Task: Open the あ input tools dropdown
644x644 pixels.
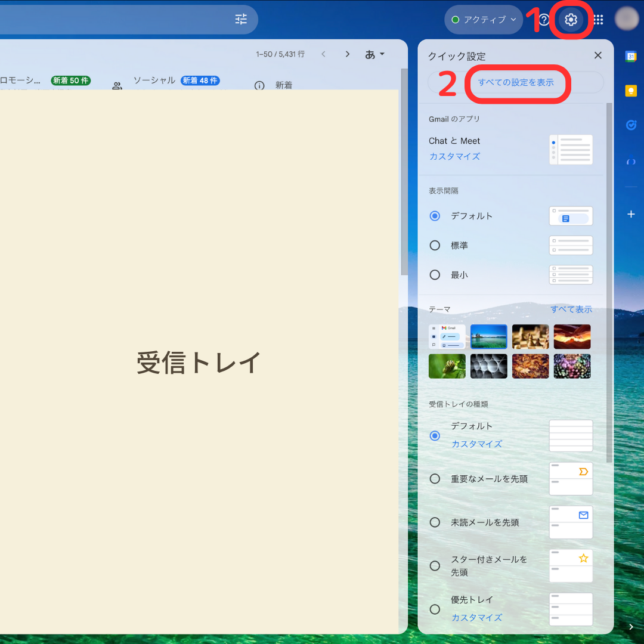Action: (374, 54)
